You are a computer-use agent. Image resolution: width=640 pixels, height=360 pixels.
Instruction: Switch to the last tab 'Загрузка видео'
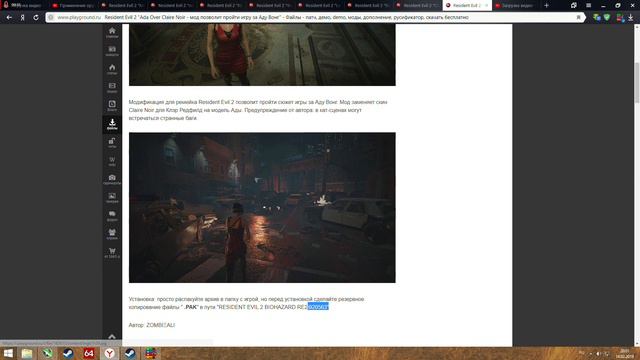[515, 5]
